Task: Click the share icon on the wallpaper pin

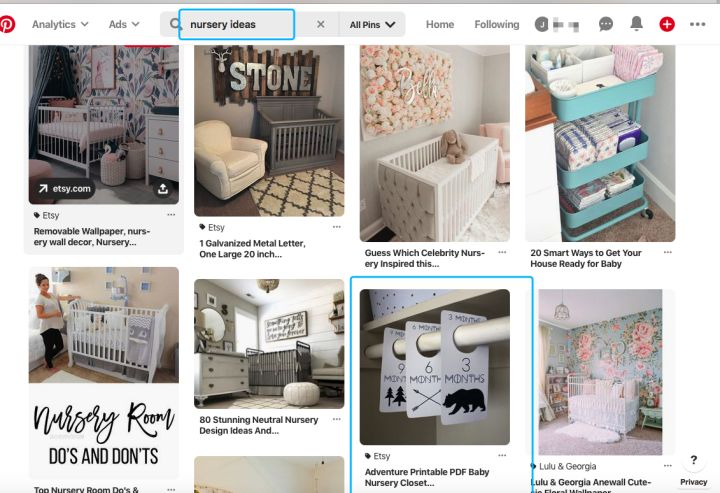Action: (x=163, y=189)
